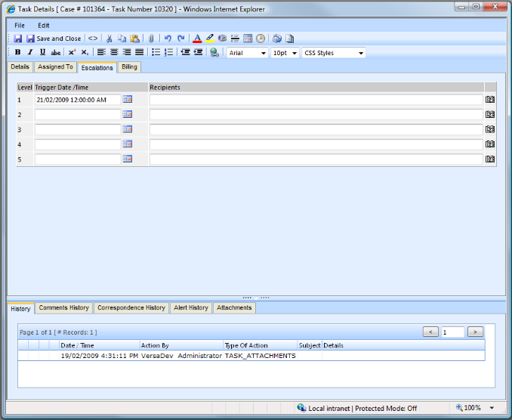Open calendar picker for level 1
The height and width of the screenshot is (420, 512).
[x=128, y=99]
